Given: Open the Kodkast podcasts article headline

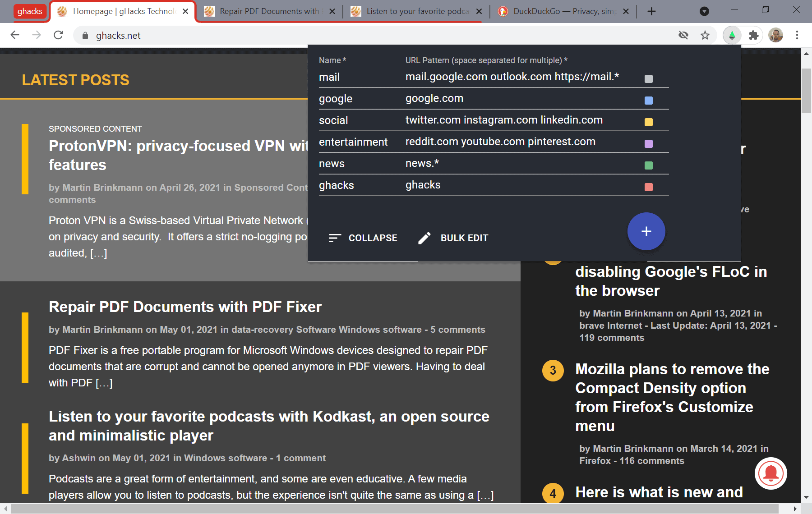Looking at the screenshot, I should (x=269, y=426).
